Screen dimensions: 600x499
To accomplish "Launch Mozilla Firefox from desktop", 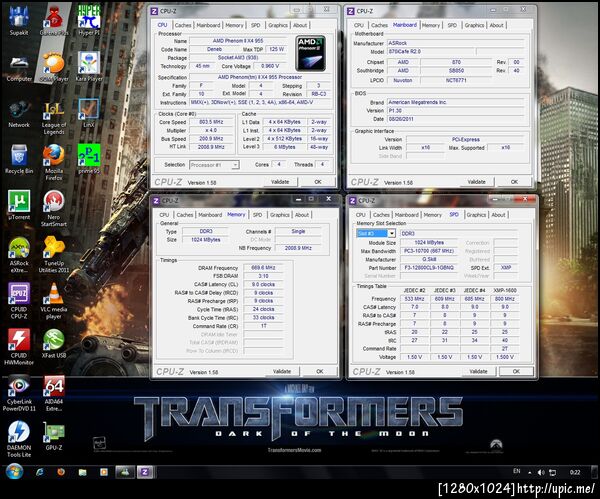I will point(54,162).
